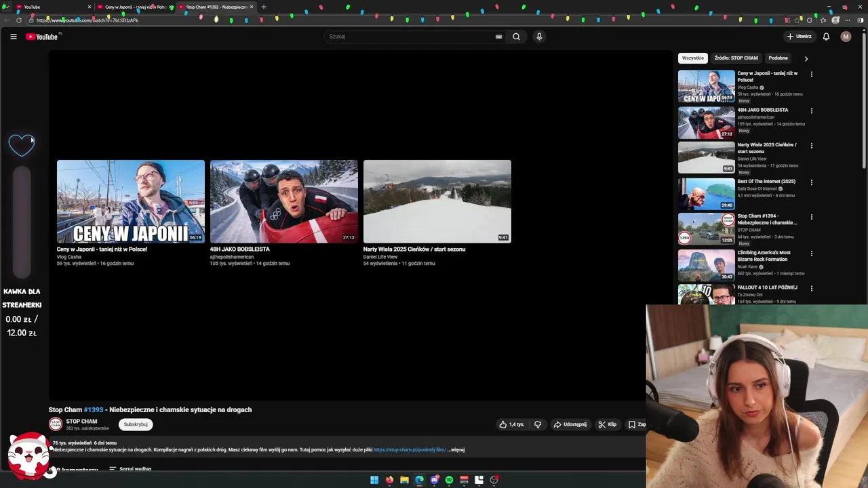This screenshot has width=868, height=488.
Task: Open options for Narty Wisła 2025 sidebar video
Action: (812, 146)
